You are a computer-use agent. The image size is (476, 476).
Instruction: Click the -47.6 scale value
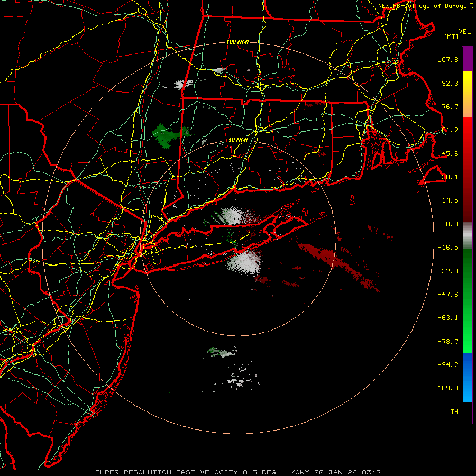coord(448,295)
